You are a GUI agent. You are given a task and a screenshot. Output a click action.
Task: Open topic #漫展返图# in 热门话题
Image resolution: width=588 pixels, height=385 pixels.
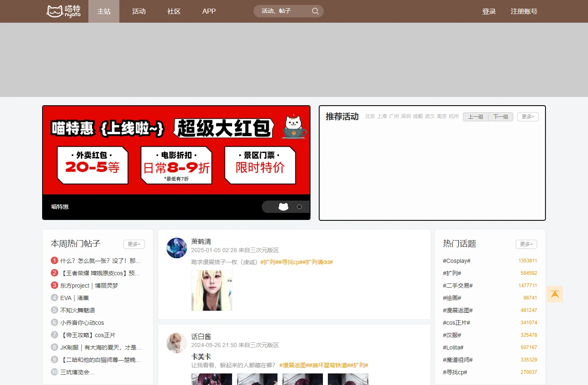click(x=458, y=310)
